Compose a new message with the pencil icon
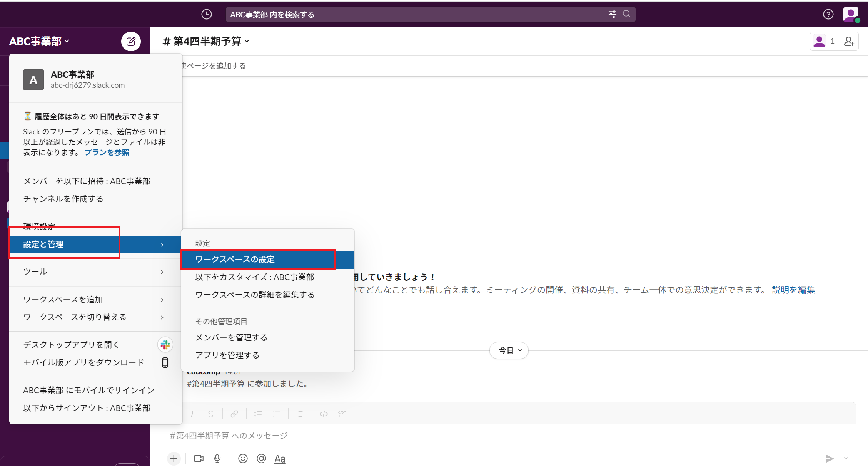The height and width of the screenshot is (466, 868). (131, 41)
